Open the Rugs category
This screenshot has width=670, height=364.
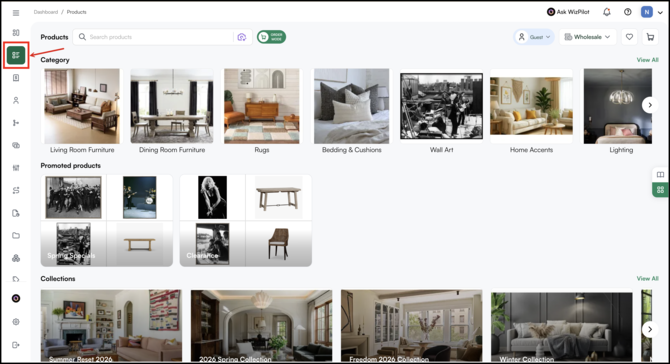click(x=262, y=111)
